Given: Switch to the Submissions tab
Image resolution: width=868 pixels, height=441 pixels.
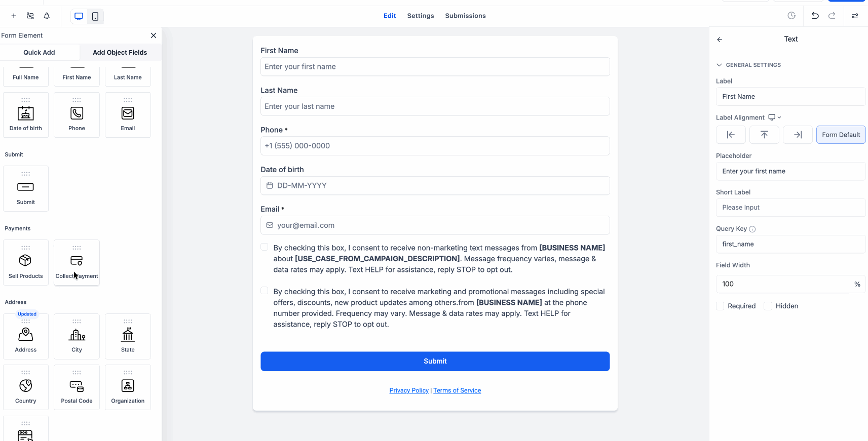Looking at the screenshot, I should pos(465,16).
